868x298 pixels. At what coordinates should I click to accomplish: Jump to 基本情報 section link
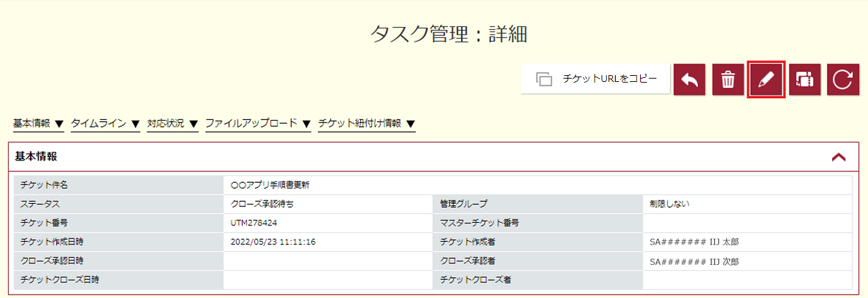click(x=39, y=124)
